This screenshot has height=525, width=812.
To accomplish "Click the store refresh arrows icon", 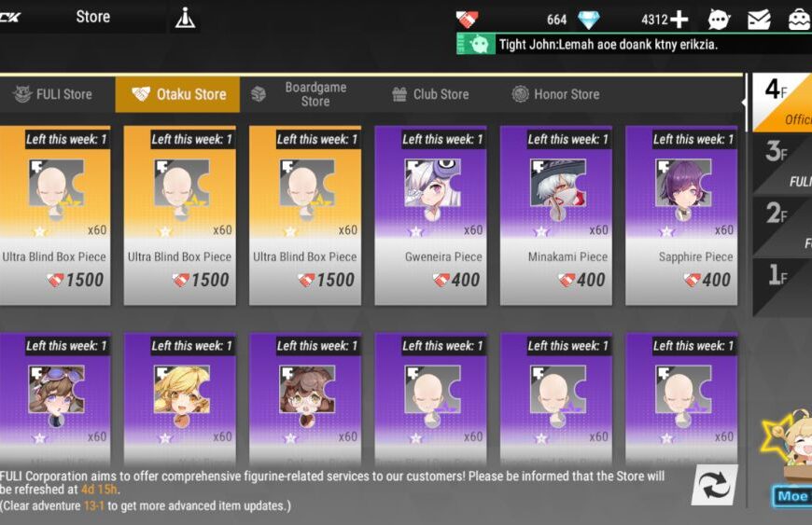I will click(715, 485).
